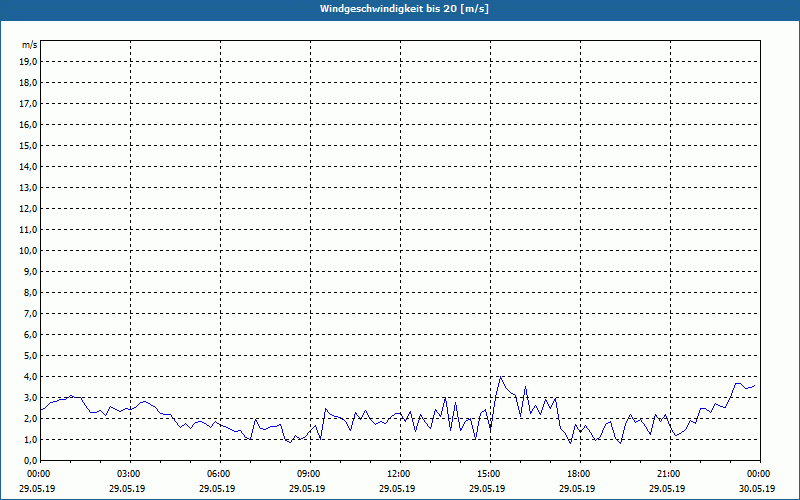Click the 29.05.19 date under 12:00

(x=397, y=488)
